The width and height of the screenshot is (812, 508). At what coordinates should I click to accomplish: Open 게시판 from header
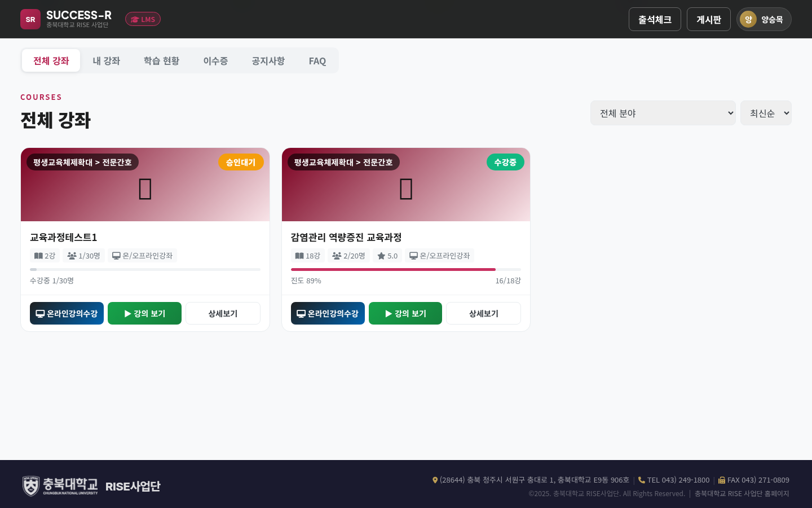tap(709, 19)
